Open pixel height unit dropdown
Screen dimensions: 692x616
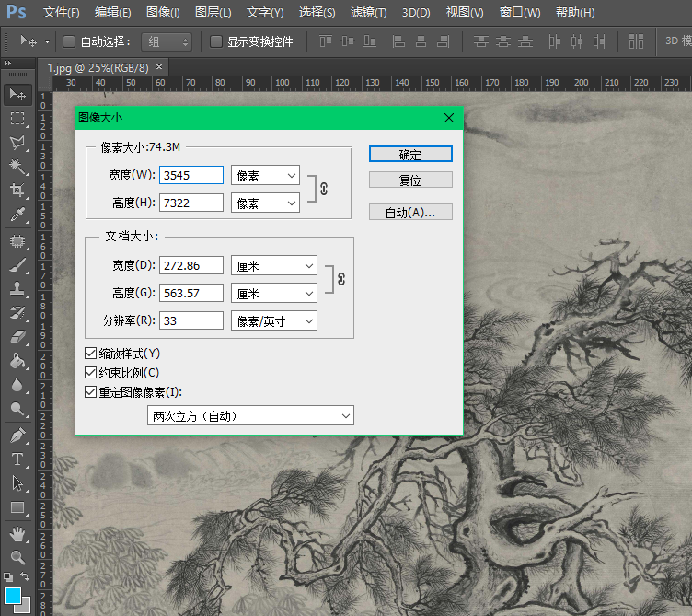(265, 203)
